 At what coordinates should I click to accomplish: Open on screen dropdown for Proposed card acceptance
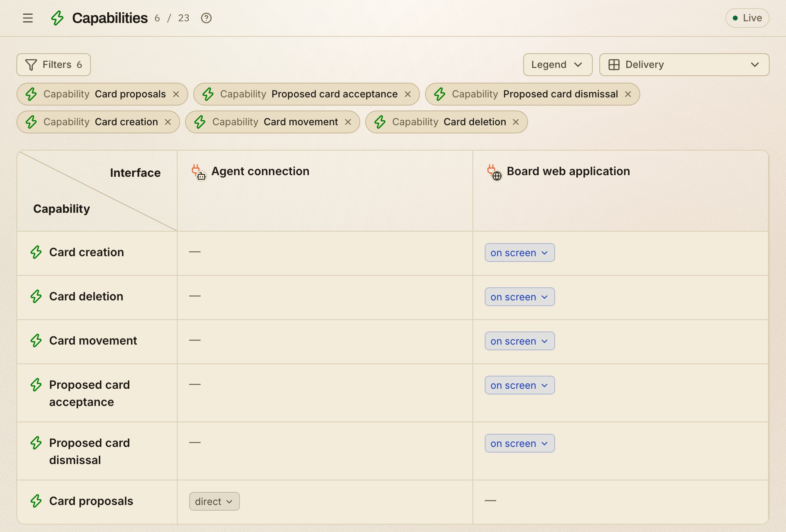tap(519, 385)
